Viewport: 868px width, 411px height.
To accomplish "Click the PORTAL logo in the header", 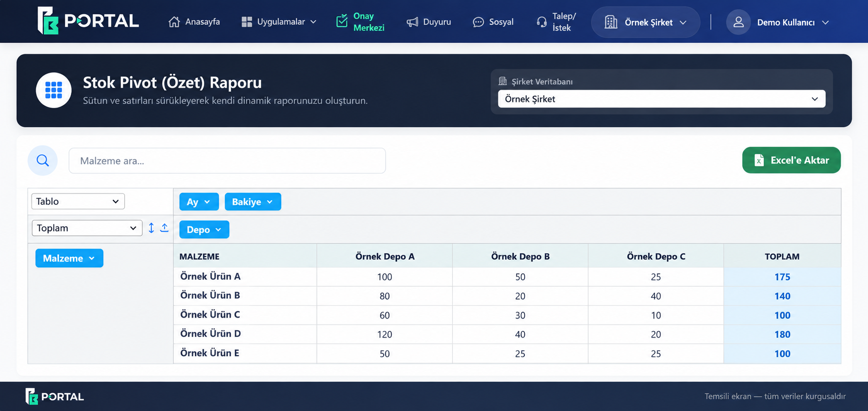I will [88, 21].
